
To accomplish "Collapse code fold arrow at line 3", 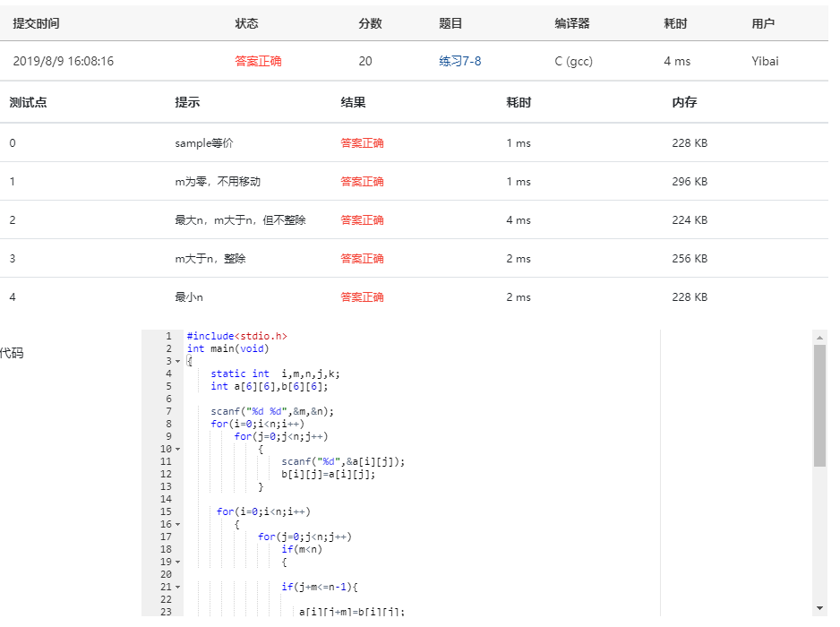I will (x=178, y=361).
